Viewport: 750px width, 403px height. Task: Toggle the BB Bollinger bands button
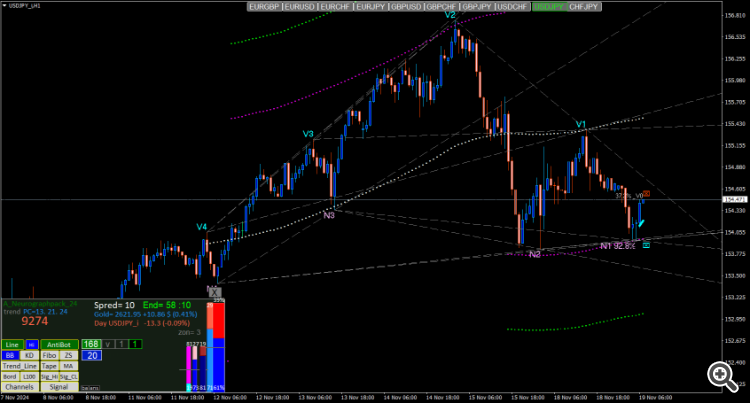[11, 355]
